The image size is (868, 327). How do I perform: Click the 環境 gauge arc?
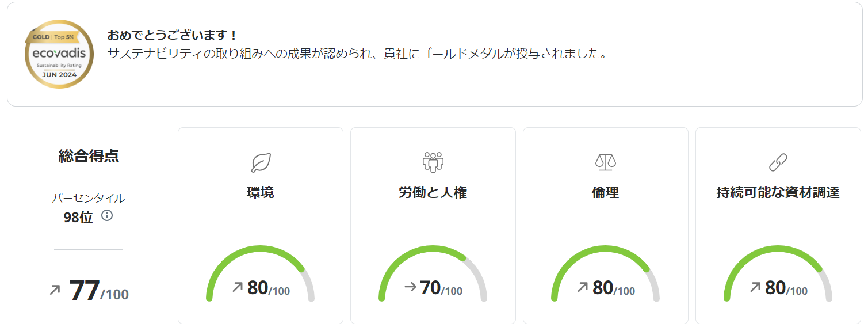(260, 249)
